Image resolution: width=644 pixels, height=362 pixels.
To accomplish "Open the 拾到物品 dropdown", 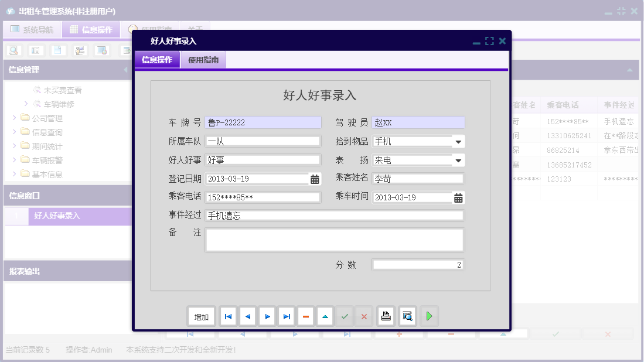I will coord(458,141).
